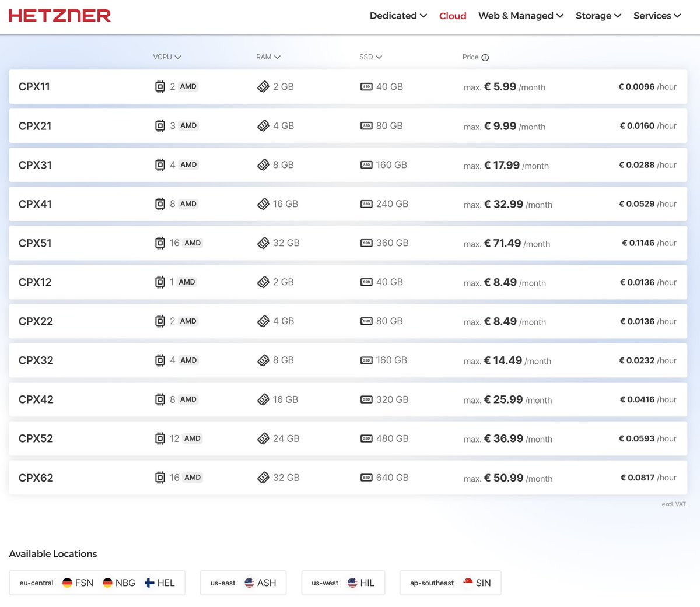Sort by the SSD column
The width and height of the screenshot is (700, 607).
click(x=370, y=57)
